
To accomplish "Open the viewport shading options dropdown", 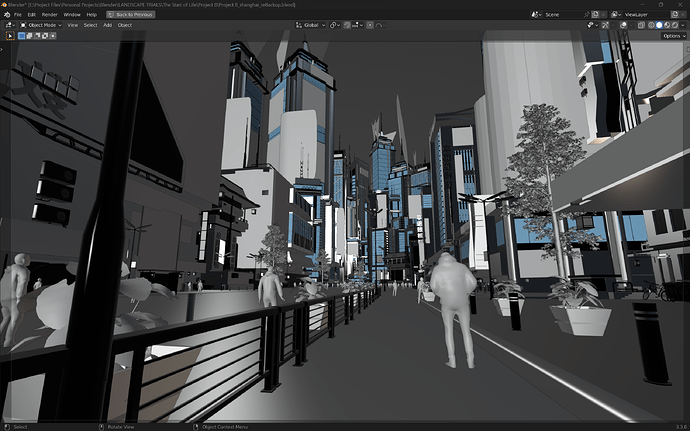I will tap(683, 25).
